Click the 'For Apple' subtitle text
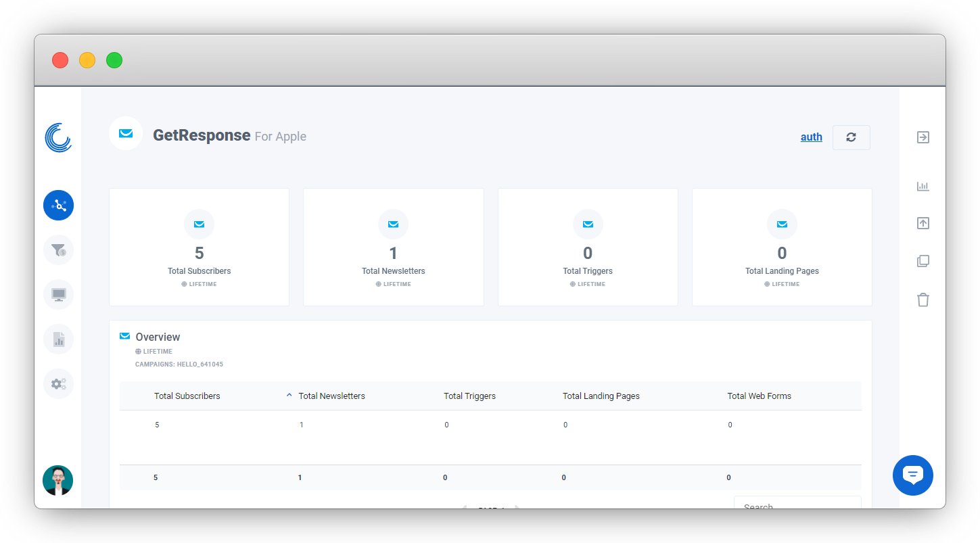Viewport: 980px width, 543px height. tap(280, 137)
